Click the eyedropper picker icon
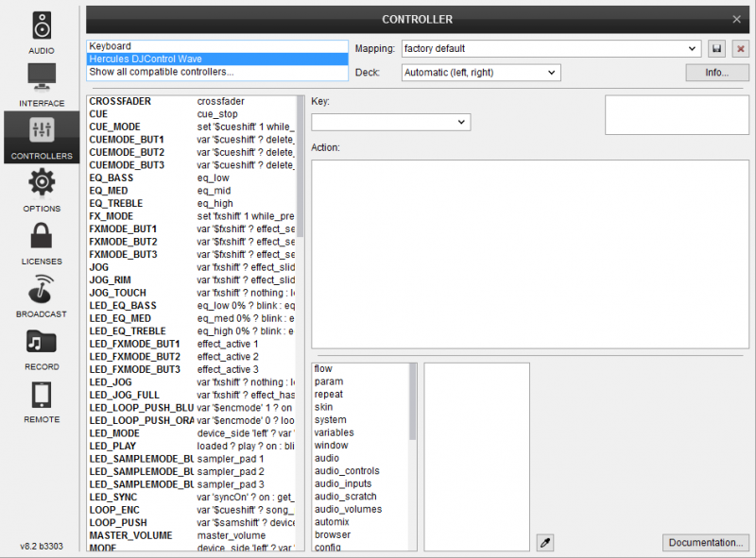 point(544,542)
